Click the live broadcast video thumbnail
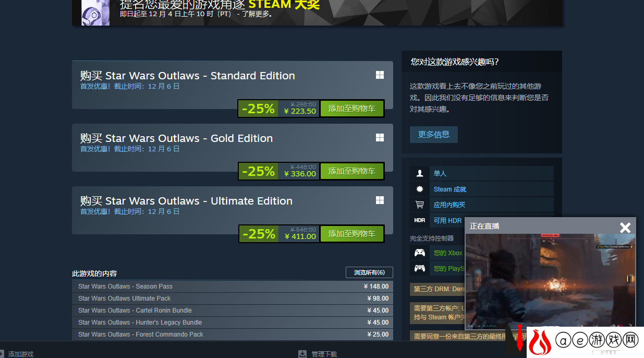The image size is (644, 358). 550,282
